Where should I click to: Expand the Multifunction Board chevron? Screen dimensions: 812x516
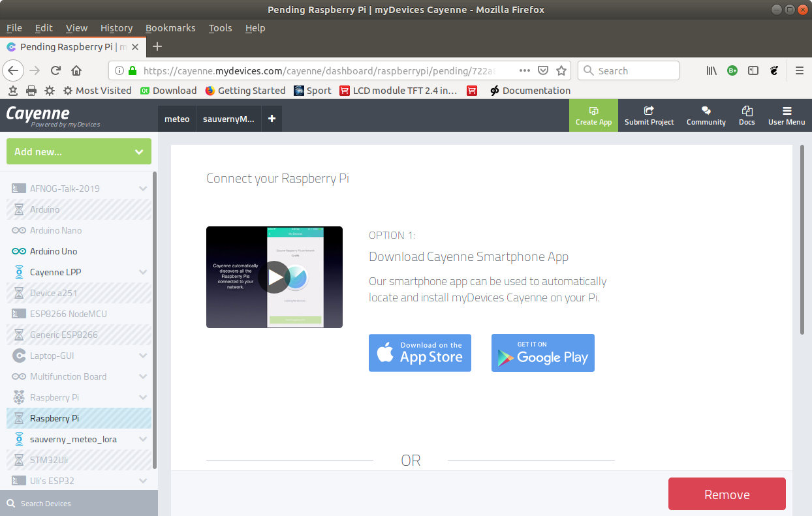[143, 376]
